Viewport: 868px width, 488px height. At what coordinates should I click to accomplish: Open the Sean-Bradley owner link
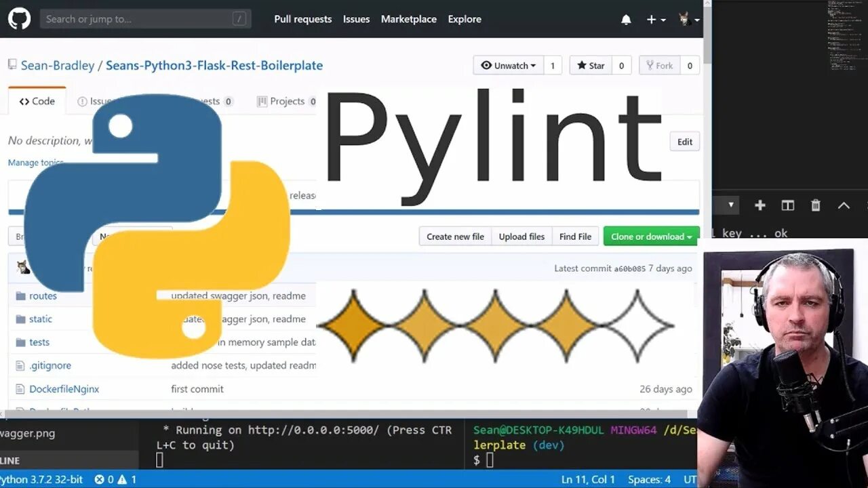coord(58,66)
